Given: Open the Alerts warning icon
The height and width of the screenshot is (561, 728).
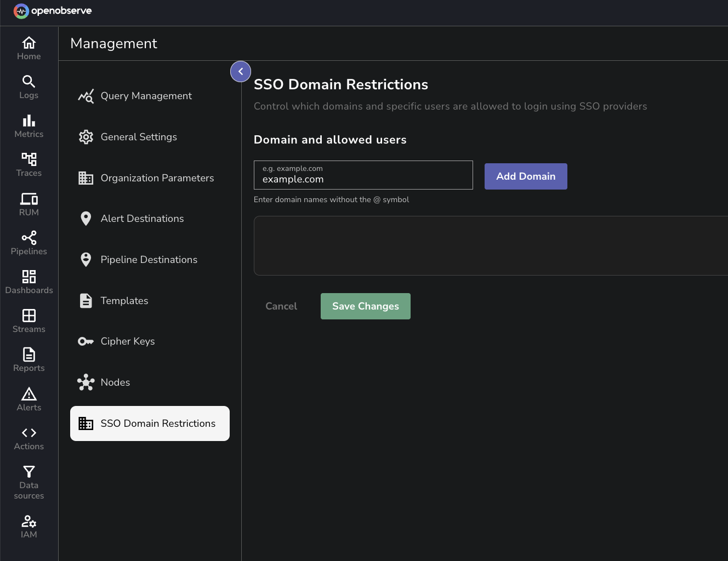Looking at the screenshot, I should tap(29, 394).
